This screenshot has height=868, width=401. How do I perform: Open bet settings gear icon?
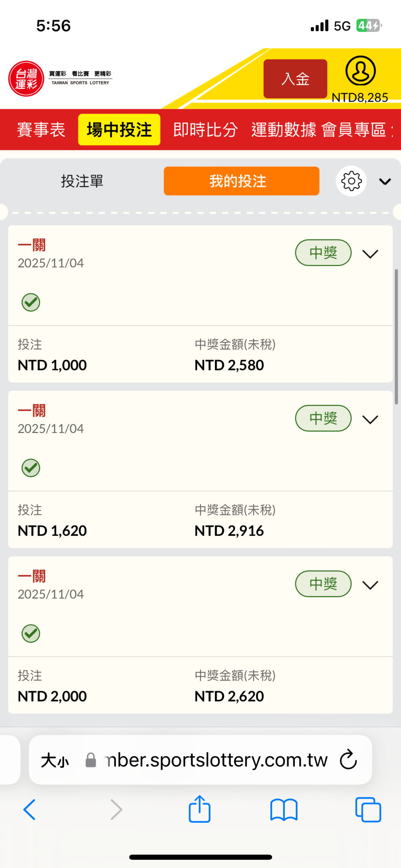click(x=351, y=181)
